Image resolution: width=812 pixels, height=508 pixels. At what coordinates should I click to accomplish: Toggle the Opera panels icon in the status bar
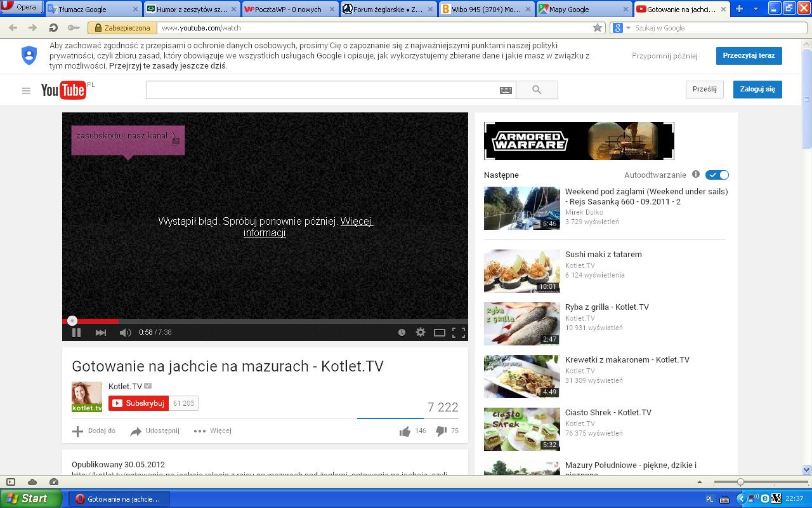[10, 482]
